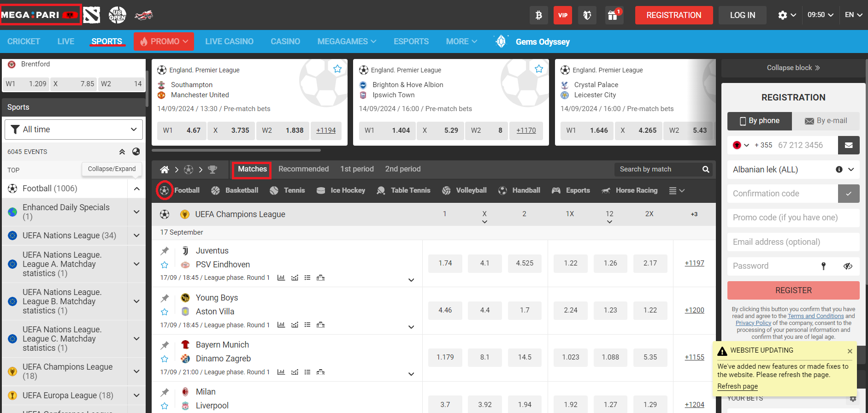Open the aviator plane game icon
The width and height of the screenshot is (868, 413).
coord(144,15)
